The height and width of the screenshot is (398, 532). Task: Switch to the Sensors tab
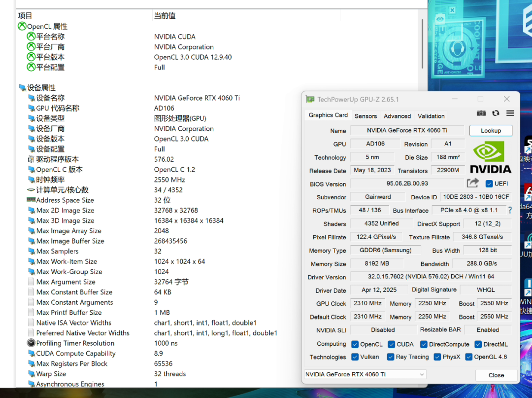point(366,116)
